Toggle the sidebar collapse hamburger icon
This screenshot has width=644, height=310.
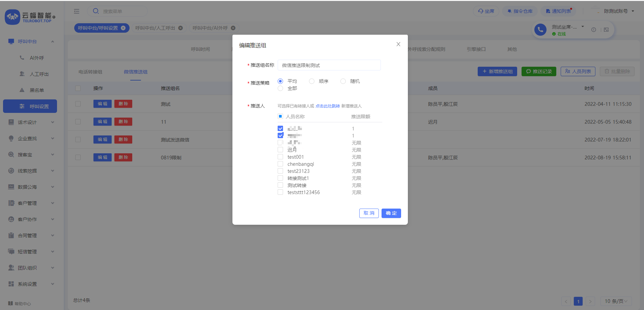77,11
